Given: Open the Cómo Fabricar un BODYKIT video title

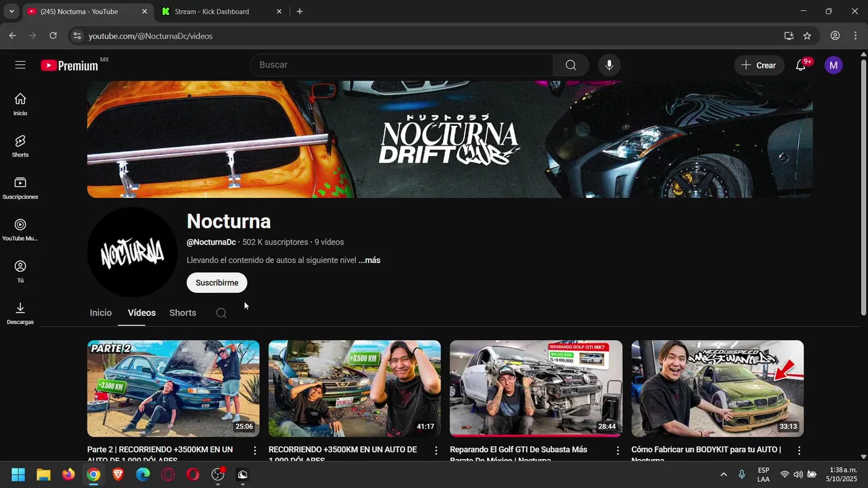Looking at the screenshot, I should (x=706, y=454).
